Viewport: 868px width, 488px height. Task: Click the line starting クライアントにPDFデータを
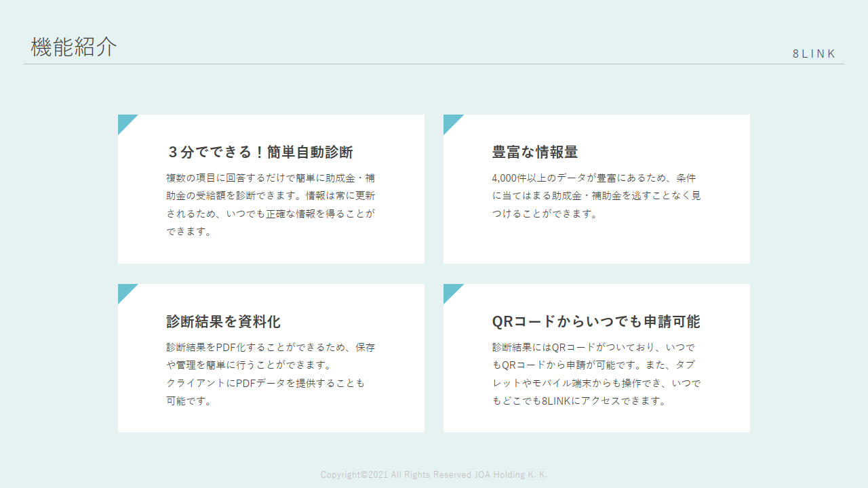click(265, 383)
